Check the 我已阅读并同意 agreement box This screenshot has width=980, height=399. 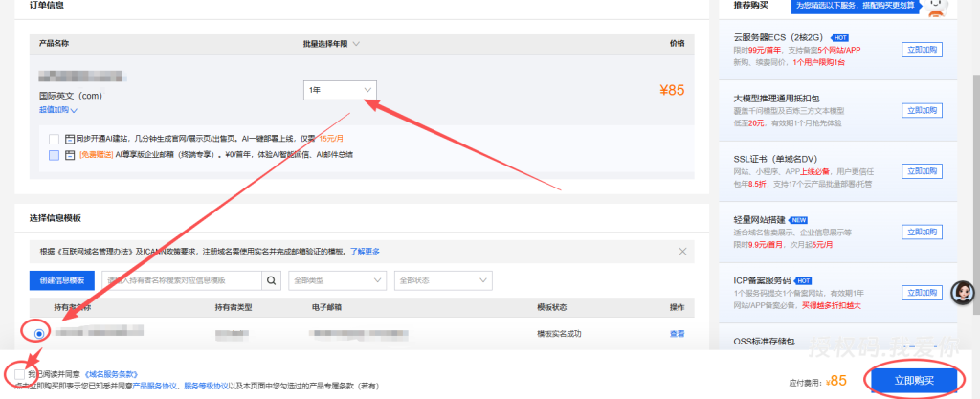19,374
